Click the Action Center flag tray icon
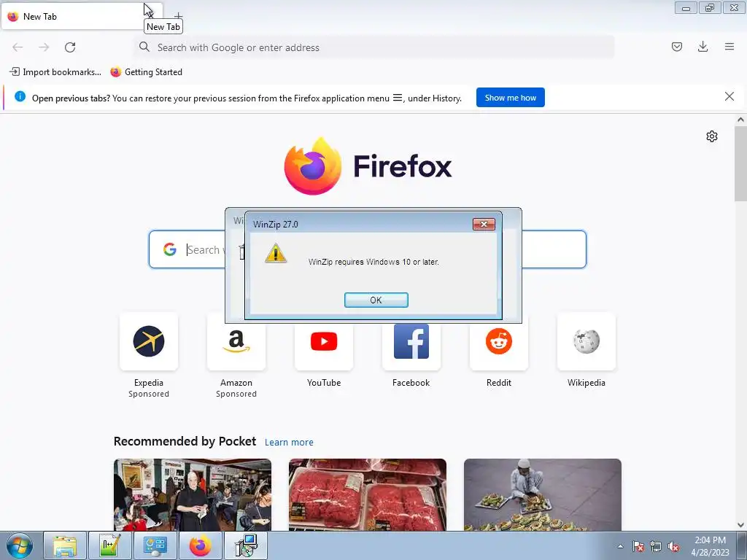Viewport: 747px width, 560px height. (638, 546)
